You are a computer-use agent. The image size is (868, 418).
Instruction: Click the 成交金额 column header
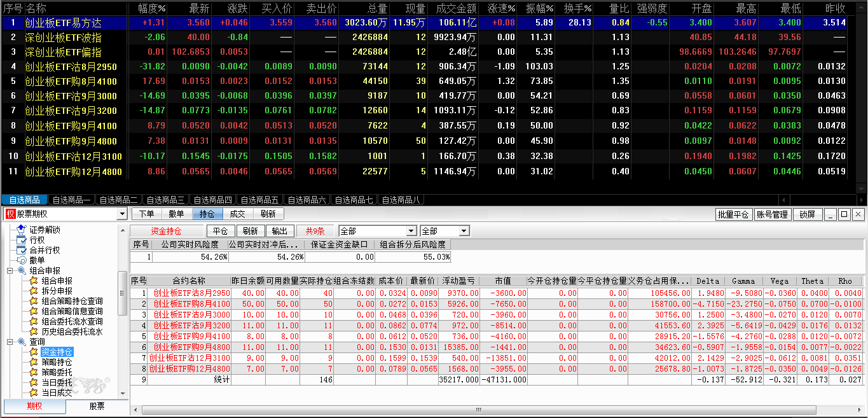click(x=457, y=8)
